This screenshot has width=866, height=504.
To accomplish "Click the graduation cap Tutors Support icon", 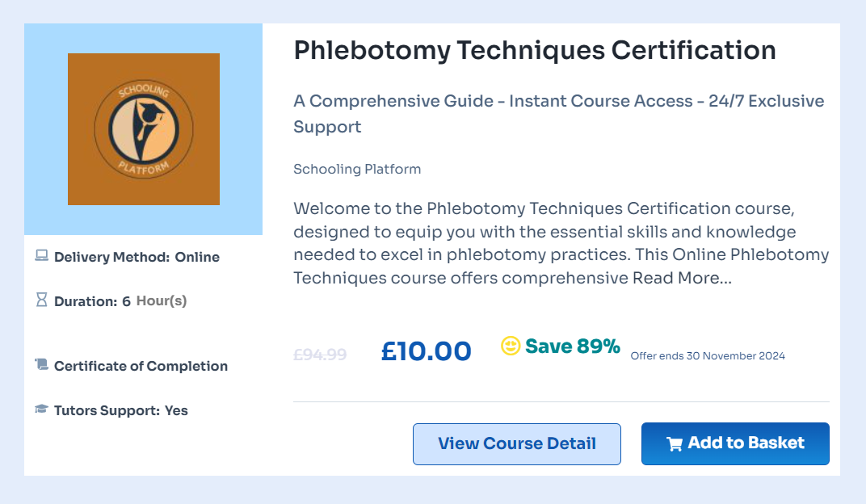I will tap(42, 409).
